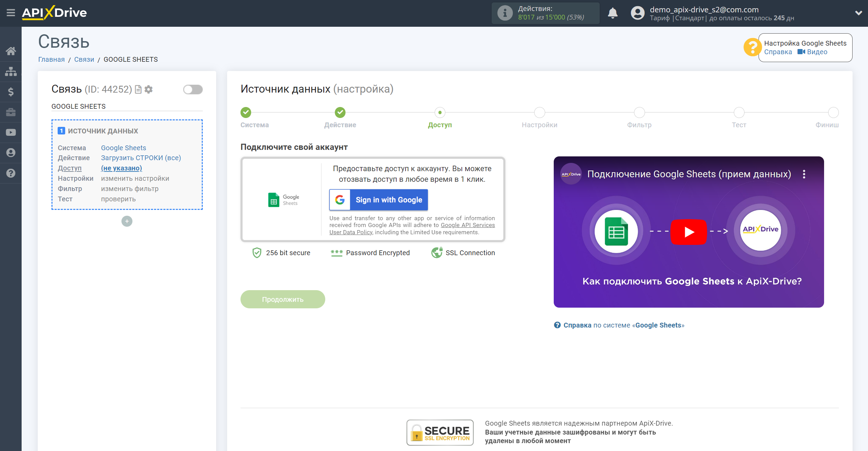This screenshot has width=868, height=451.
Task: Open the hamburger menu icon
Action: pos(11,13)
